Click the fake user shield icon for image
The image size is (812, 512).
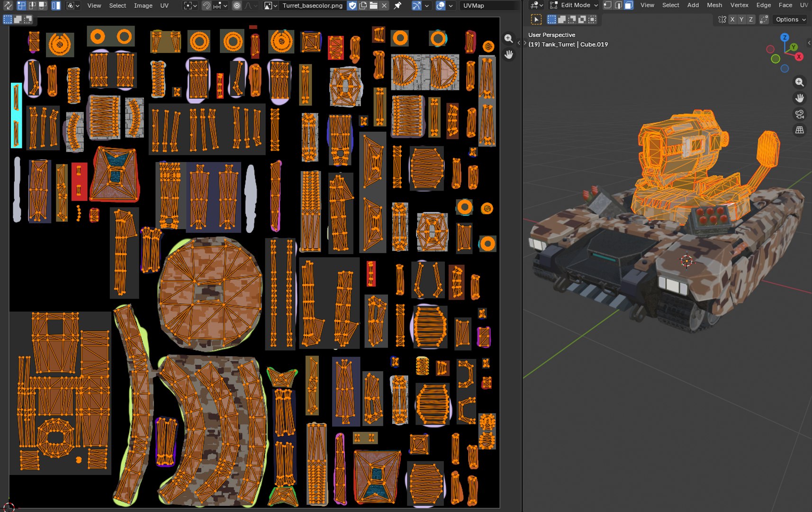coord(352,6)
